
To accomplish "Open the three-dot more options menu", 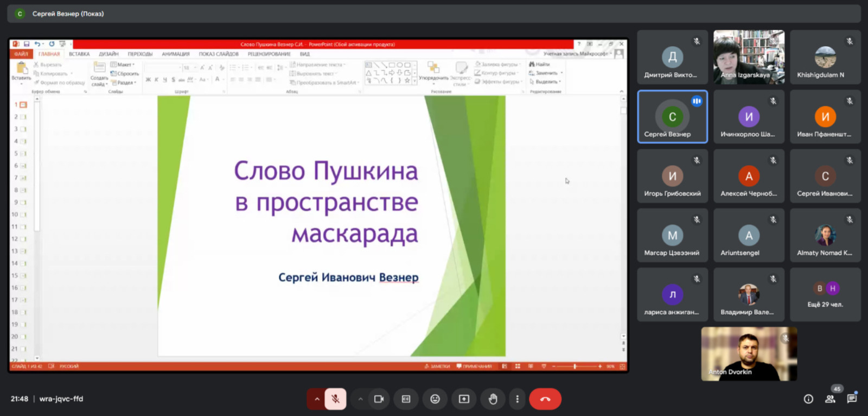I will [x=517, y=399].
